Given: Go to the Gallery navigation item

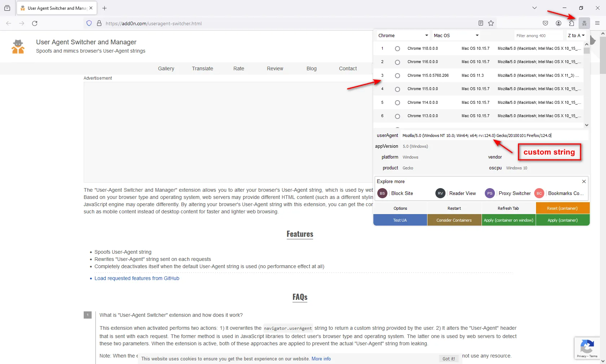Looking at the screenshot, I should [x=166, y=68].
